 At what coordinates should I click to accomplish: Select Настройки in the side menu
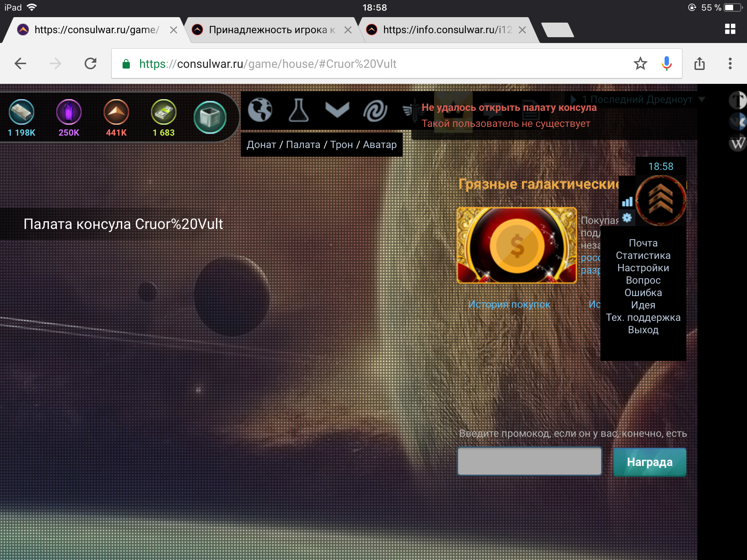point(643,268)
